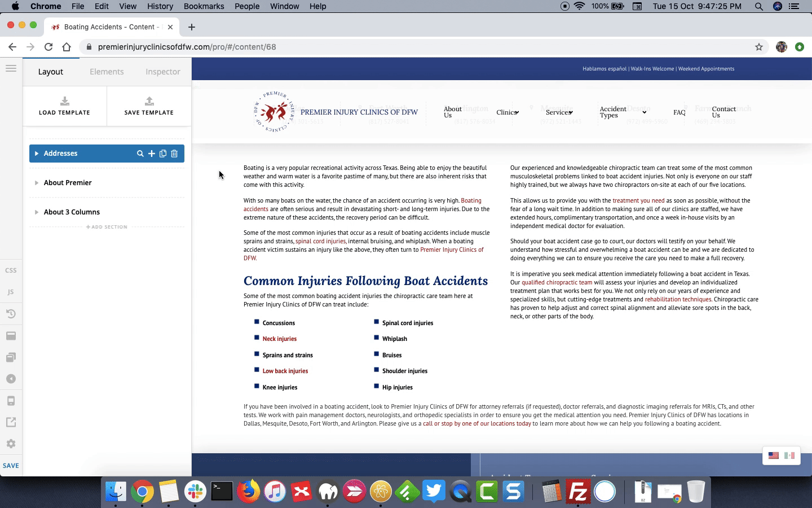
Task: Open the Services dropdown in site nav
Action: pyautogui.click(x=559, y=112)
